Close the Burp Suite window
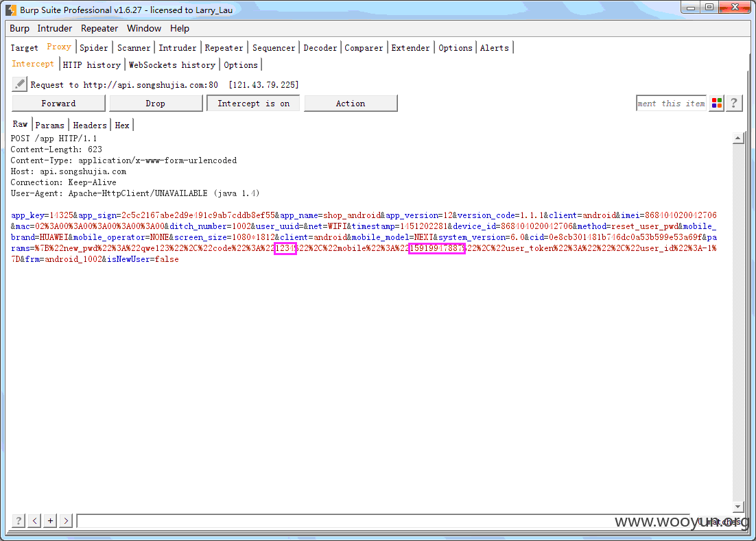 coord(735,8)
